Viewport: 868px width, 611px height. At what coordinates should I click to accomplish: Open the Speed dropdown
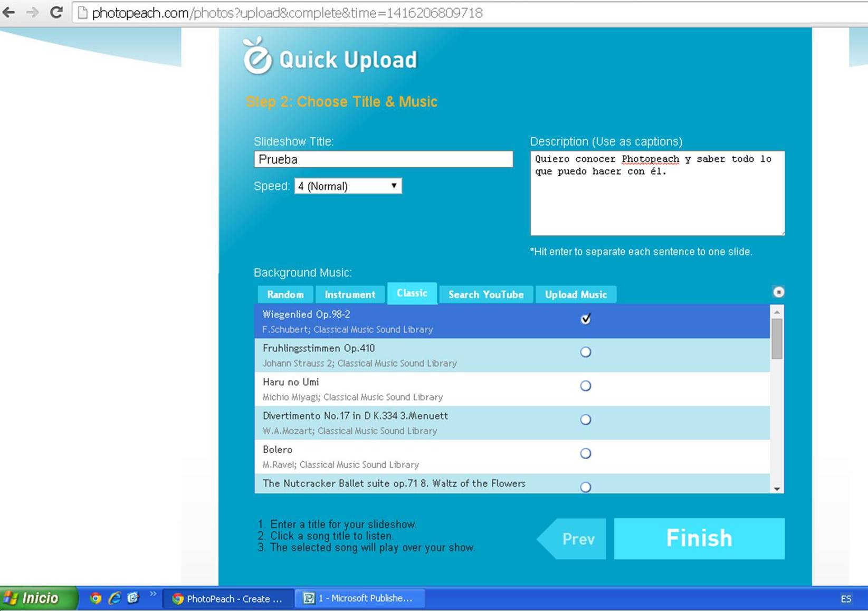tap(348, 186)
